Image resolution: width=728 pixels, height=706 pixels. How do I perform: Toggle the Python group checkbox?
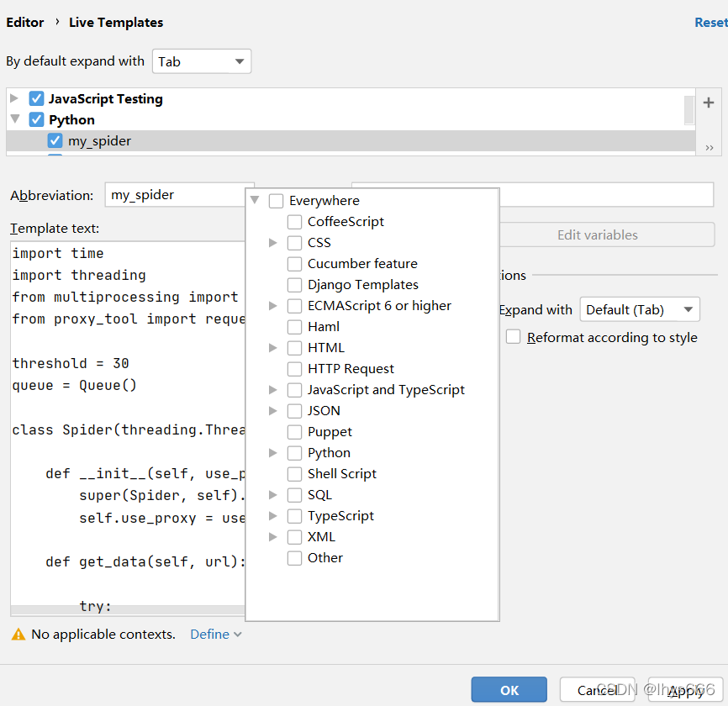pos(36,119)
